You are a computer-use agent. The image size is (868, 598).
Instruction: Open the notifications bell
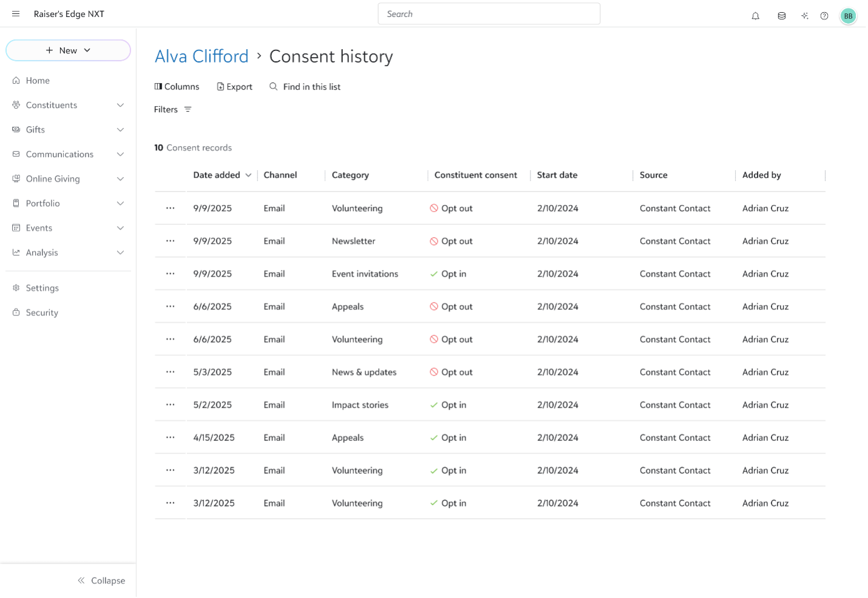756,16
